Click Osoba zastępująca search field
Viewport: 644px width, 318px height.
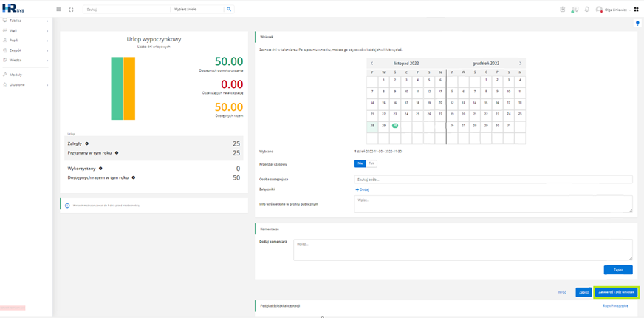click(x=493, y=180)
